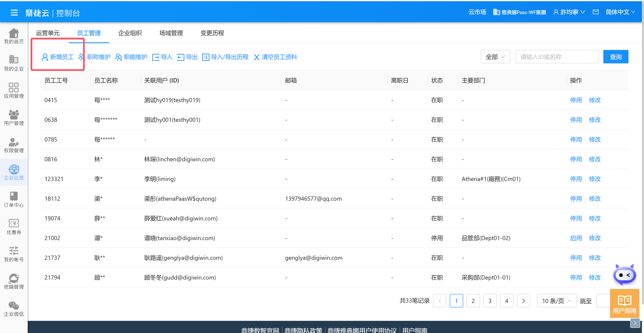Open the 10 条/页 page size dropdown

(x=557, y=301)
